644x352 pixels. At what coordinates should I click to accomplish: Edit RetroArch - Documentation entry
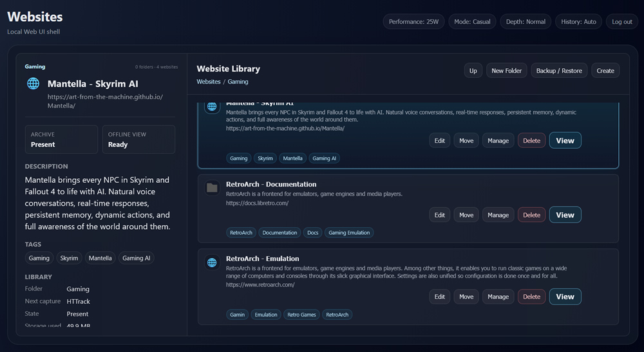pyautogui.click(x=439, y=215)
